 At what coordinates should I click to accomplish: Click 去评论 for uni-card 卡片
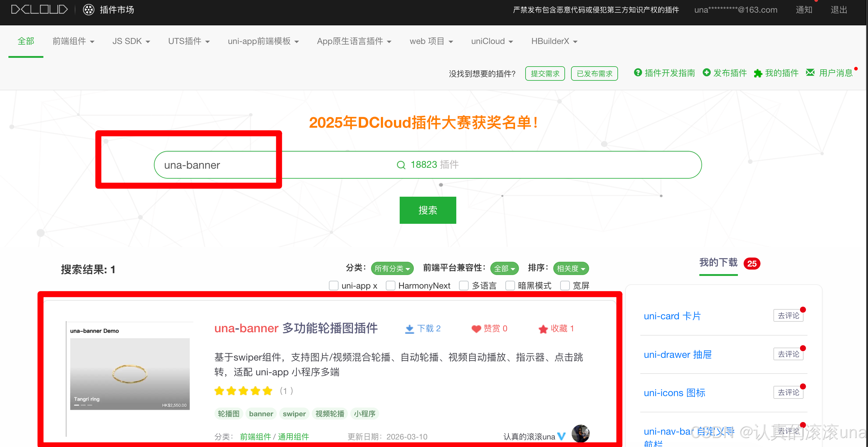pyautogui.click(x=788, y=316)
